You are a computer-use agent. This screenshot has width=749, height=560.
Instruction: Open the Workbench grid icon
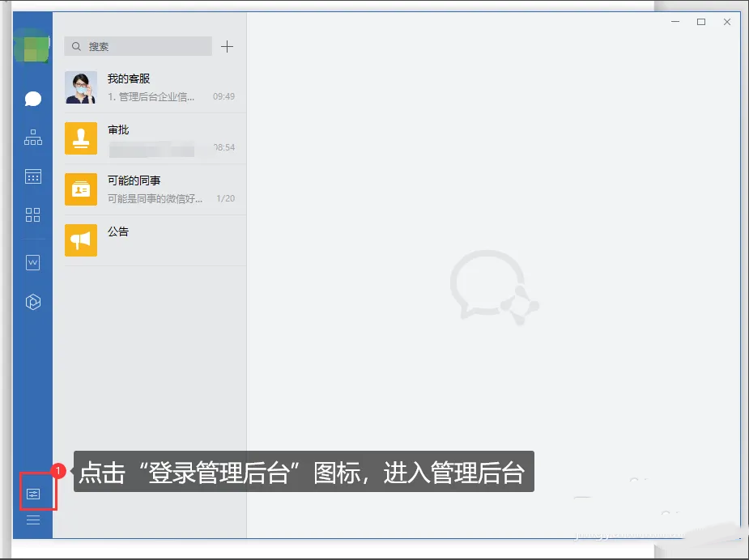point(32,214)
